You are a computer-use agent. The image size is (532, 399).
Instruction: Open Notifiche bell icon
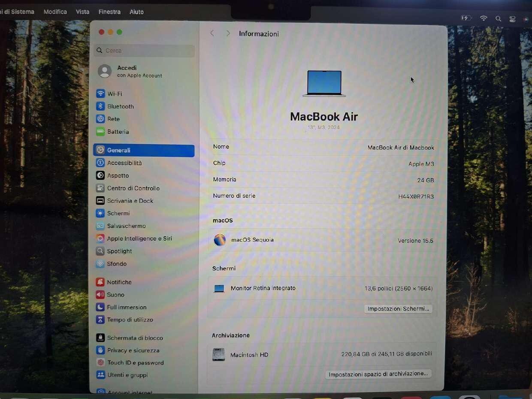click(x=100, y=282)
